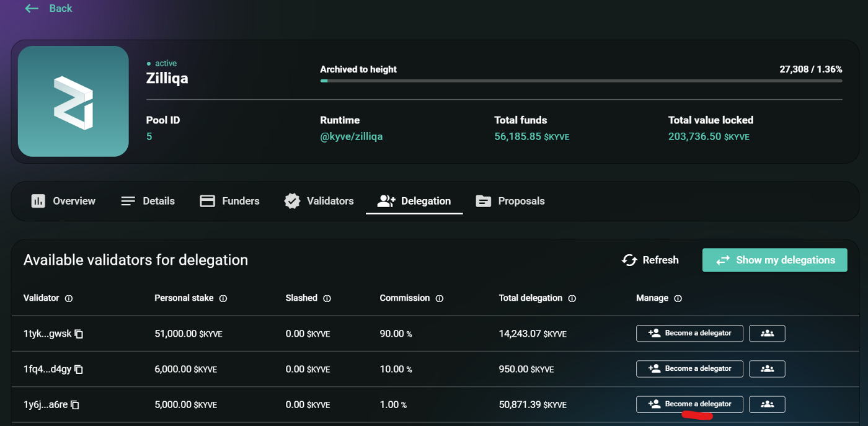
Task: Click personal stake 51,000.00 $KYVE
Action: [x=188, y=334]
